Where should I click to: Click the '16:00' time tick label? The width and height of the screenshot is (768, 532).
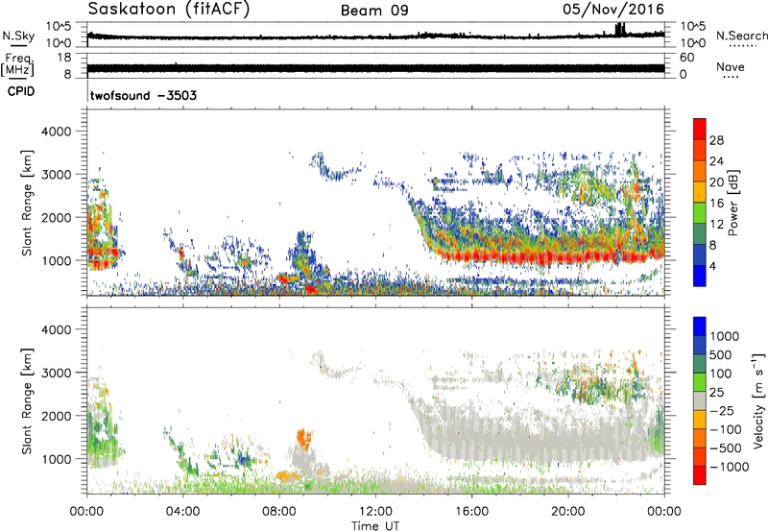pos(471,512)
